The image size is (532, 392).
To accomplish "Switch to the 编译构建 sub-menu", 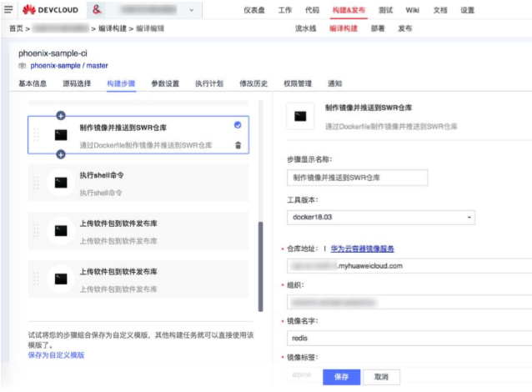I will 344,28.
